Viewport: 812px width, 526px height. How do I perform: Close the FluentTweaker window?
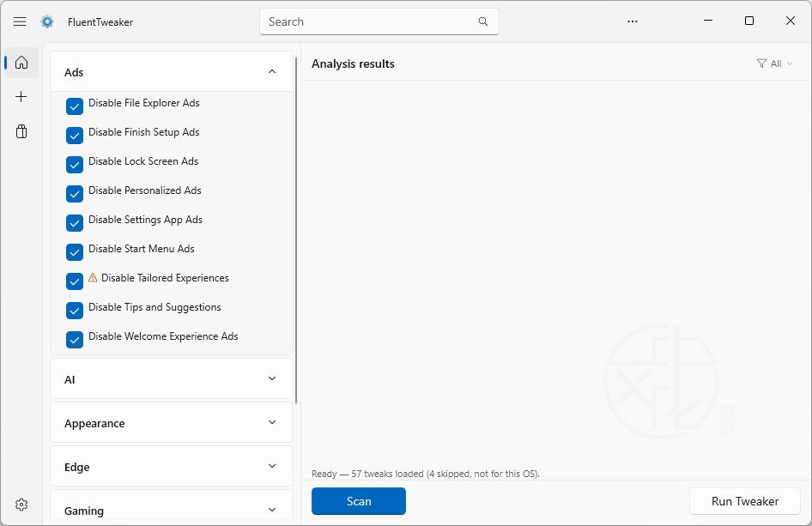coord(791,21)
